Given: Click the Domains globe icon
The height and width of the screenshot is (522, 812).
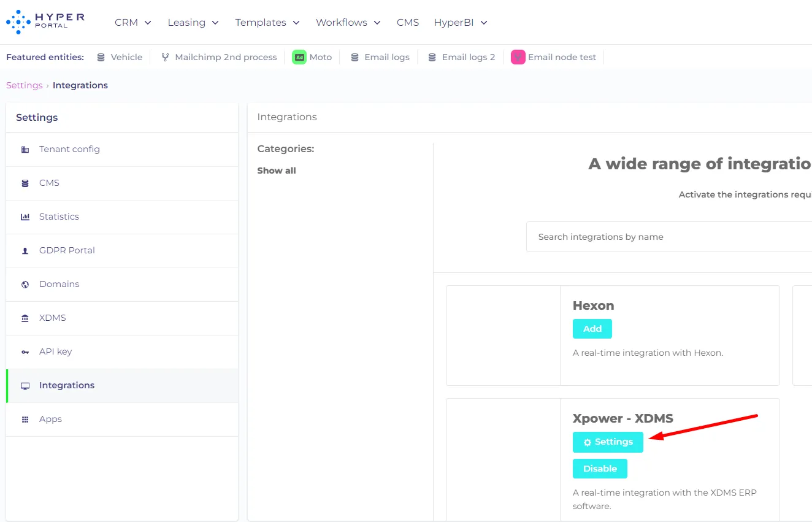Looking at the screenshot, I should [25, 285].
